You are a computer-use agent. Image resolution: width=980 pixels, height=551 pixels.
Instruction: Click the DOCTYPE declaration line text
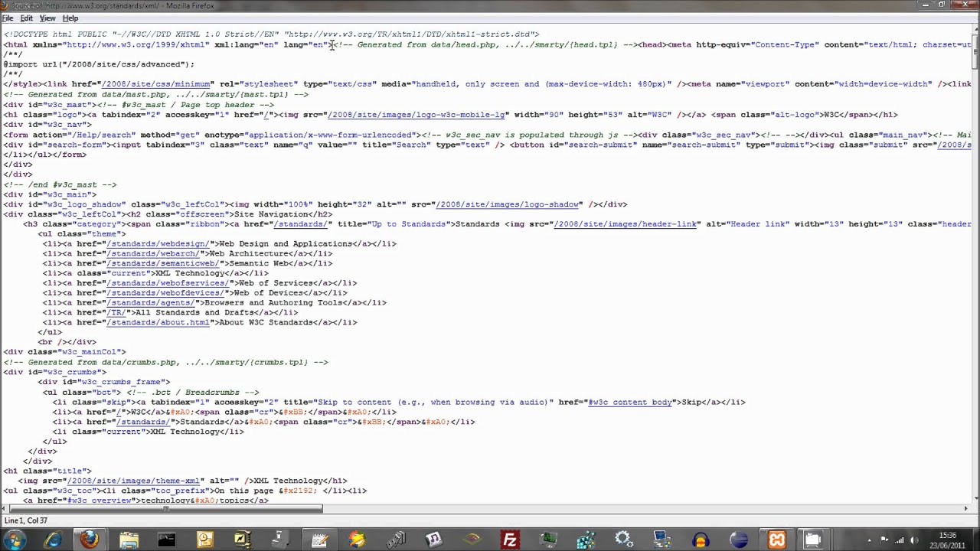pyautogui.click(x=271, y=34)
